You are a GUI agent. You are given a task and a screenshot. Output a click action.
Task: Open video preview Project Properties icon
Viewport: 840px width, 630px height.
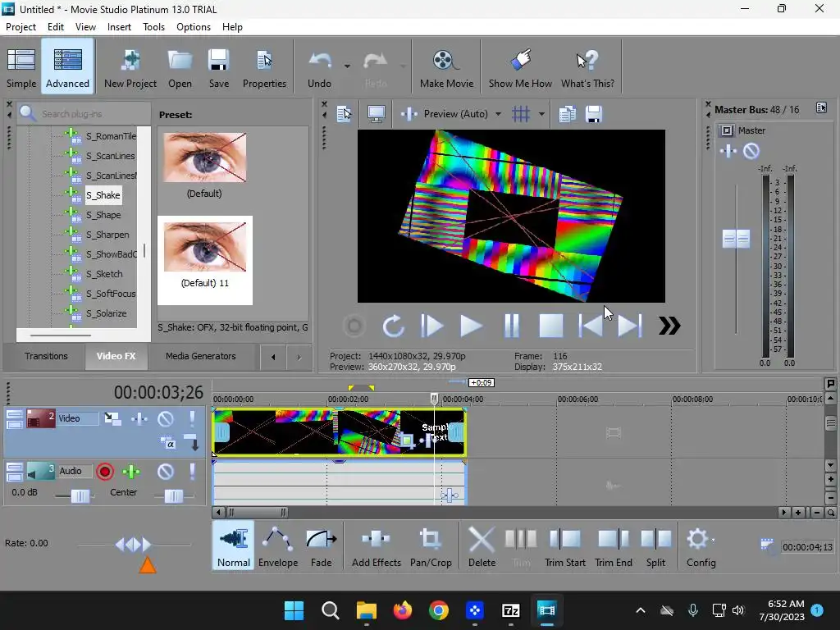click(344, 114)
